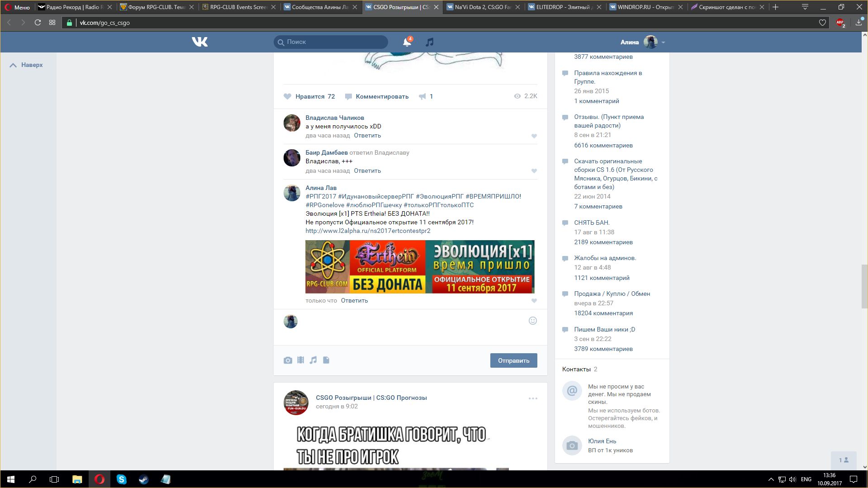Open browser downloads icon

point(859,23)
